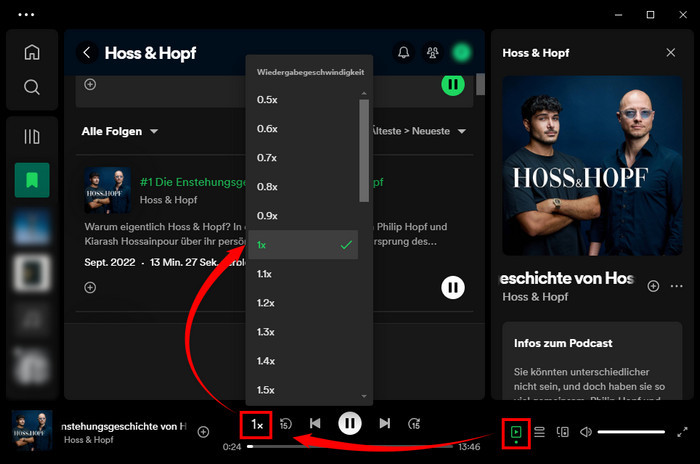Select 0.7x playback speed
This screenshot has width=700, height=464.
pyautogui.click(x=303, y=158)
